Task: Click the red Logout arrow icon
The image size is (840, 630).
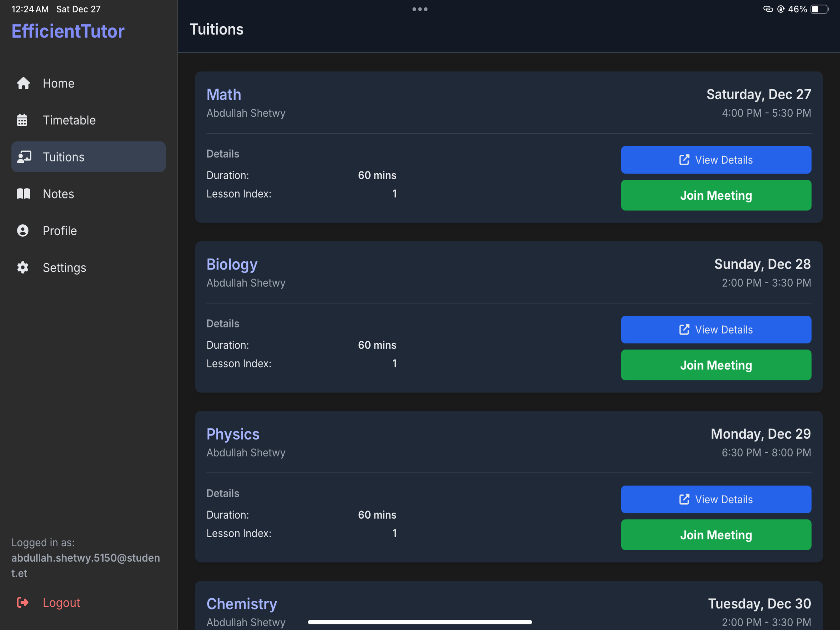Action: (23, 602)
